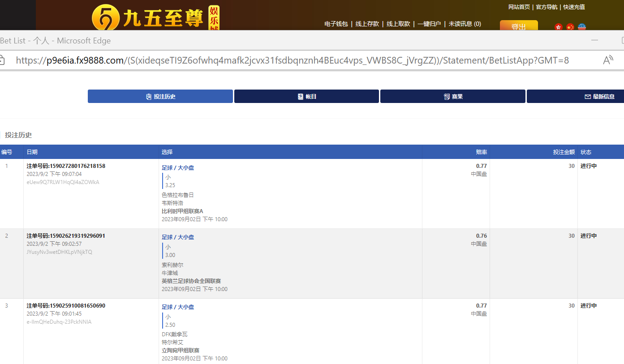The image size is (624, 364).
Task: Open the 线上取款 withdrawal link
Action: pyautogui.click(x=398, y=24)
